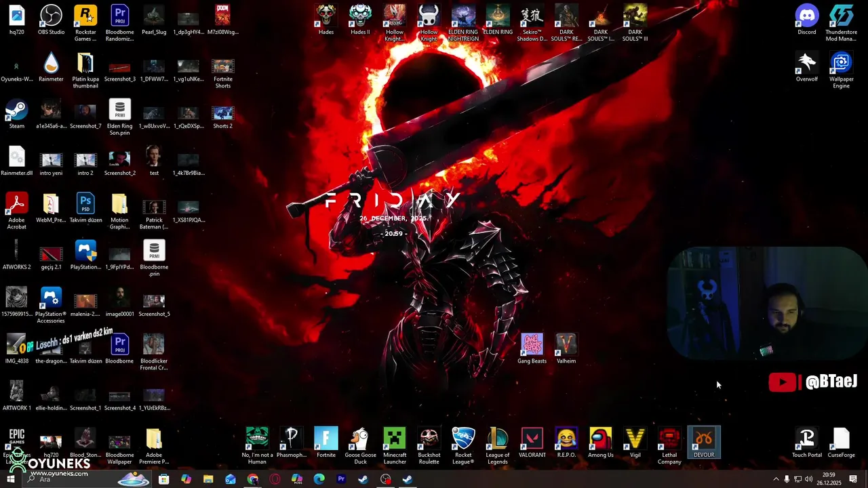Open the Adobe Premiere Pro folder icon

click(154, 446)
